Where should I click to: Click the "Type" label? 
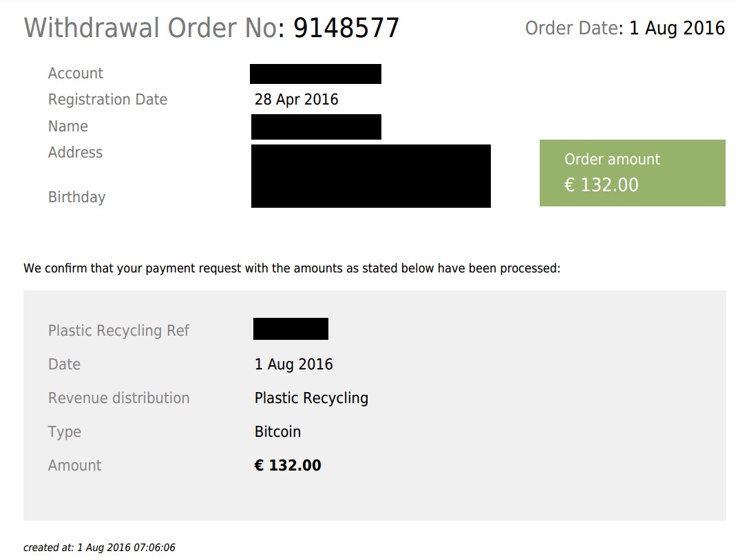(65, 432)
